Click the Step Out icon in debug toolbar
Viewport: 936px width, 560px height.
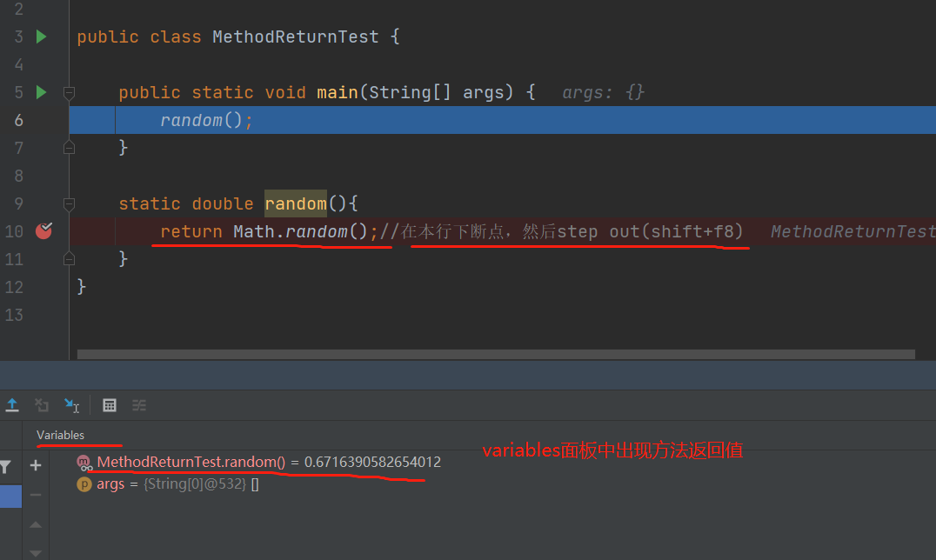pyautogui.click(x=12, y=405)
